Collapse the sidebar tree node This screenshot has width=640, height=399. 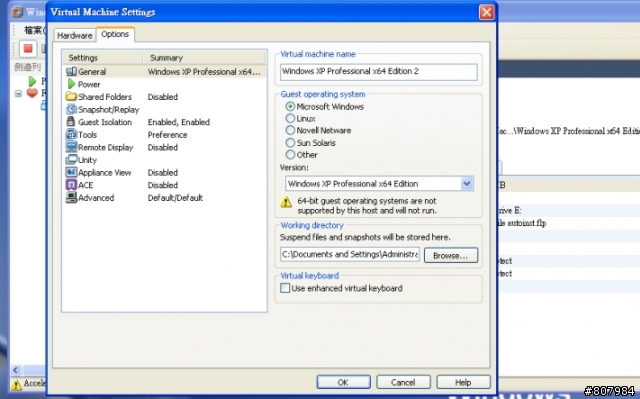coord(18,94)
